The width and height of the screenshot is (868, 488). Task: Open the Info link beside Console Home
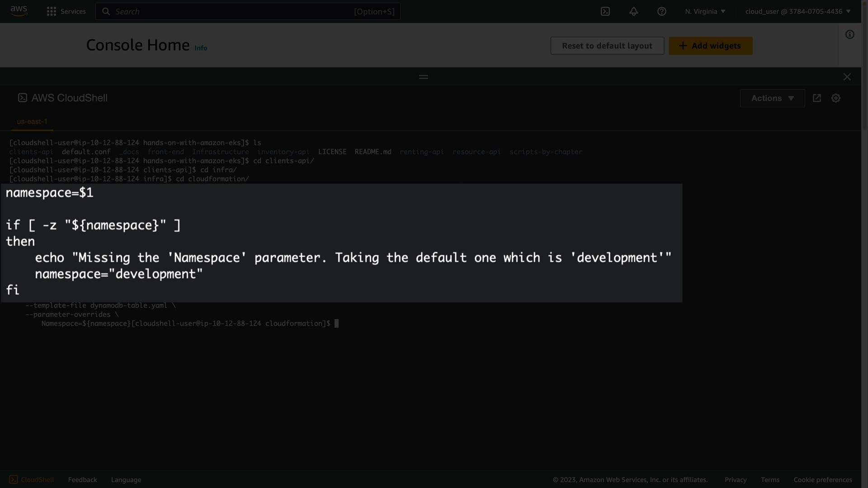point(201,48)
